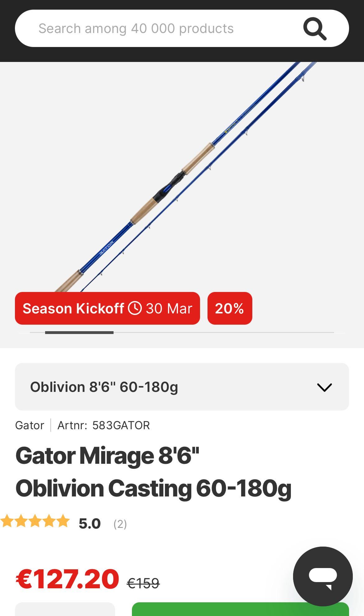364x616 pixels.
Task: Click the 5.0 rating score
Action: (x=90, y=524)
